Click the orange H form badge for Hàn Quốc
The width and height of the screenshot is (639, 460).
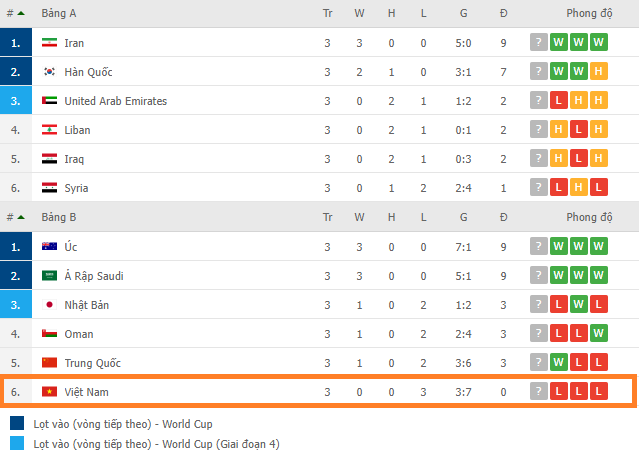pyautogui.click(x=598, y=71)
